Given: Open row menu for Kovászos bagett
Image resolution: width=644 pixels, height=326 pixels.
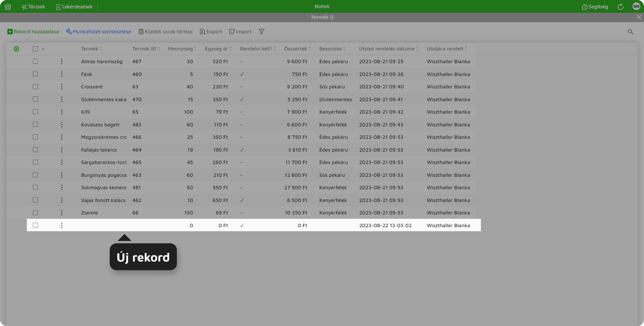Looking at the screenshot, I should coord(62,125).
